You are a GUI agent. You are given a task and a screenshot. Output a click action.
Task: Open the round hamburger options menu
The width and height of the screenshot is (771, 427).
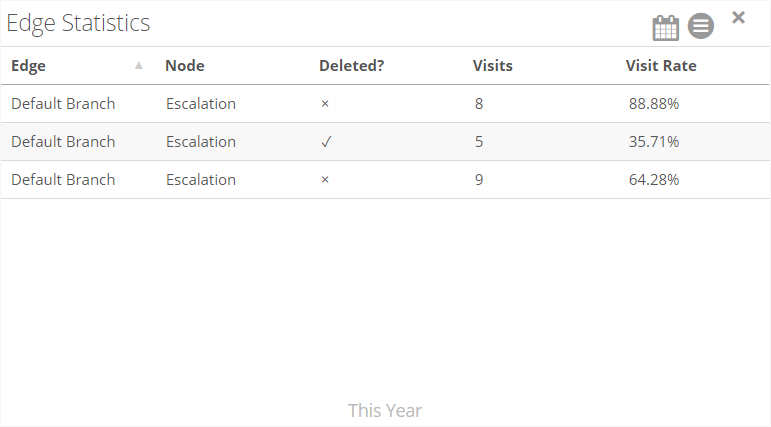(701, 27)
